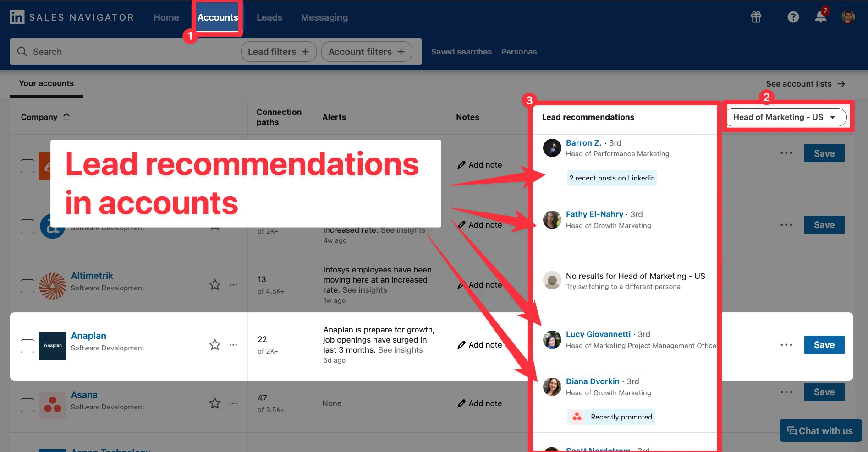
Task: Save the lead Barron Z.
Action: click(824, 153)
